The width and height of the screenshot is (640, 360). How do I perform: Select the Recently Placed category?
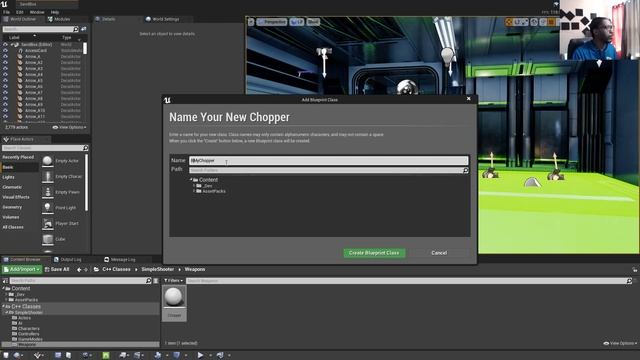[18, 157]
